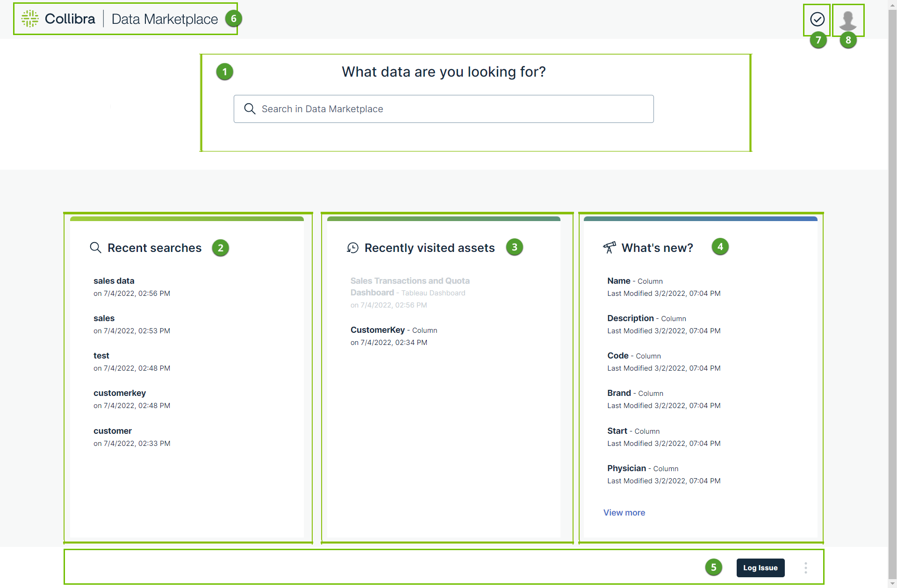This screenshot has height=588, width=897.
Task: Click the scroll down arrow of page scrollbar
Action: coord(892,584)
